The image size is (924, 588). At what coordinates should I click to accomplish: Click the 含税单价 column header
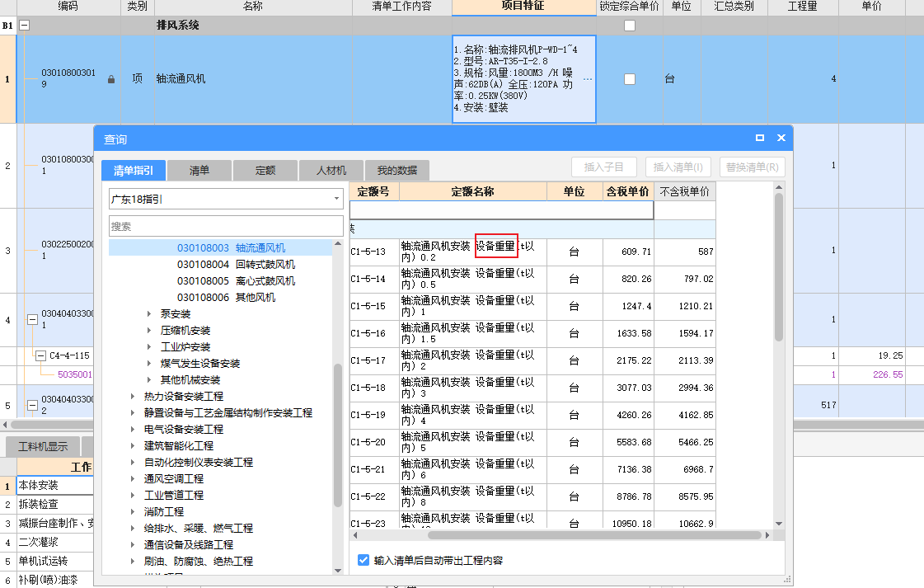628,191
